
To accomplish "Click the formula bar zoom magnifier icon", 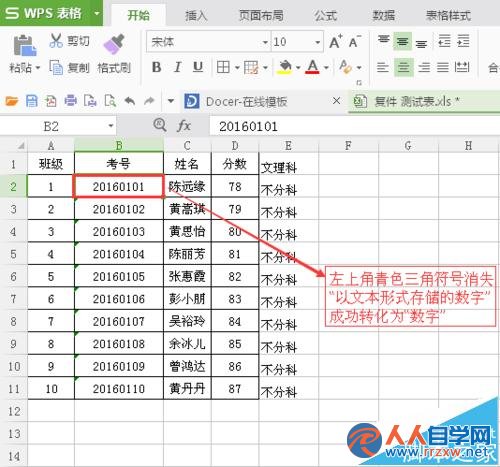I will 160,125.
